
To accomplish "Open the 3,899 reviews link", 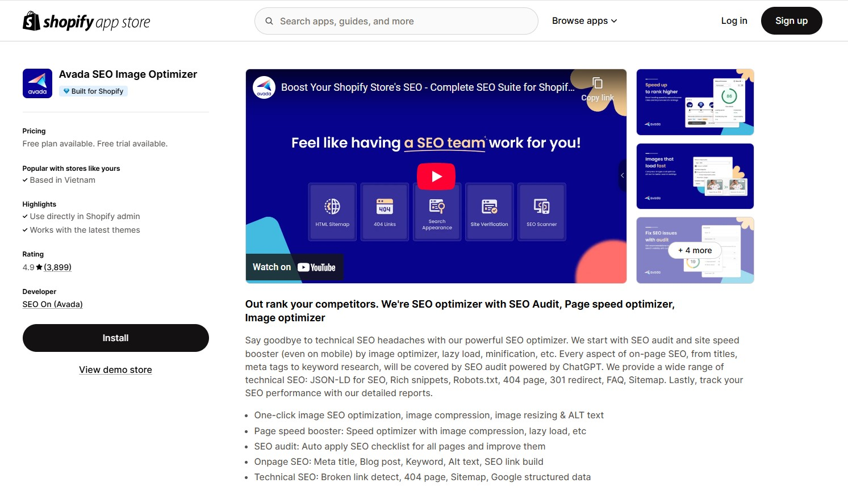I will [58, 267].
